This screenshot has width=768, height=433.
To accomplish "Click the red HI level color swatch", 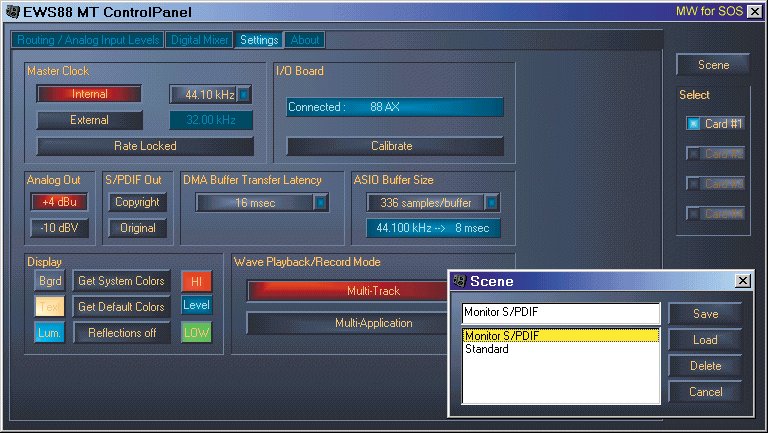I will click(x=196, y=281).
